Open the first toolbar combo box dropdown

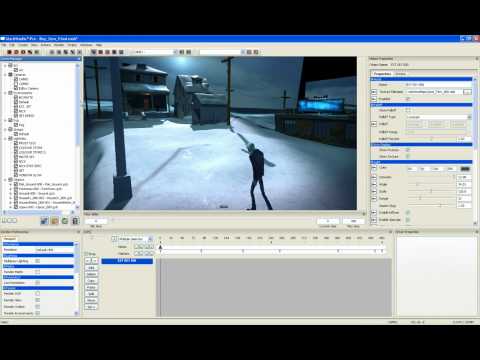pyautogui.click(x=175, y=52)
